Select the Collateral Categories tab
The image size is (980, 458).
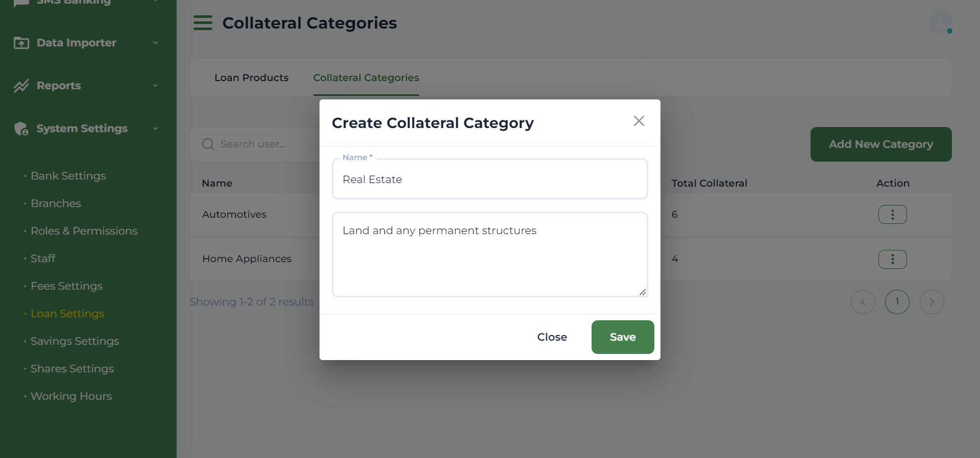pyautogui.click(x=366, y=78)
